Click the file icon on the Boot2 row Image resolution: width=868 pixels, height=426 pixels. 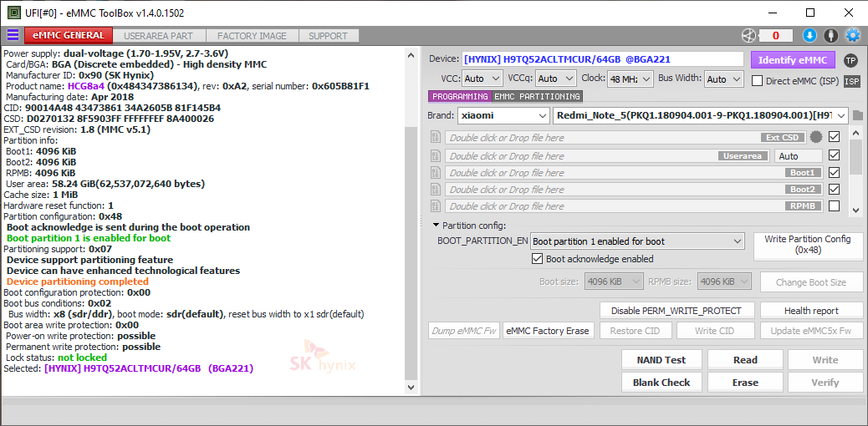[436, 190]
